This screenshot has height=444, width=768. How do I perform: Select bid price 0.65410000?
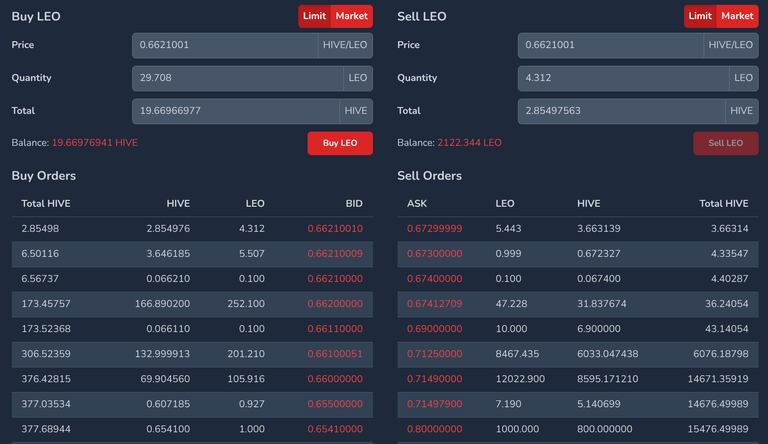pyautogui.click(x=335, y=428)
